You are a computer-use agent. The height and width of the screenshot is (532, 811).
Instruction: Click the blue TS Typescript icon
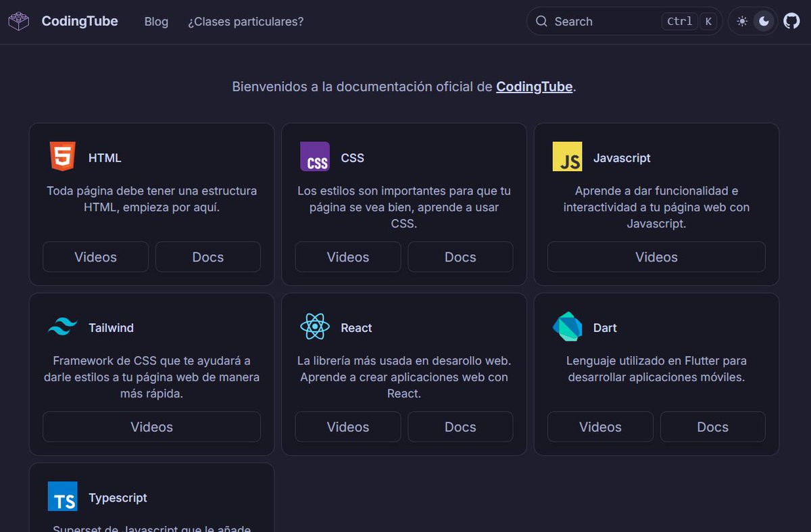click(x=62, y=497)
